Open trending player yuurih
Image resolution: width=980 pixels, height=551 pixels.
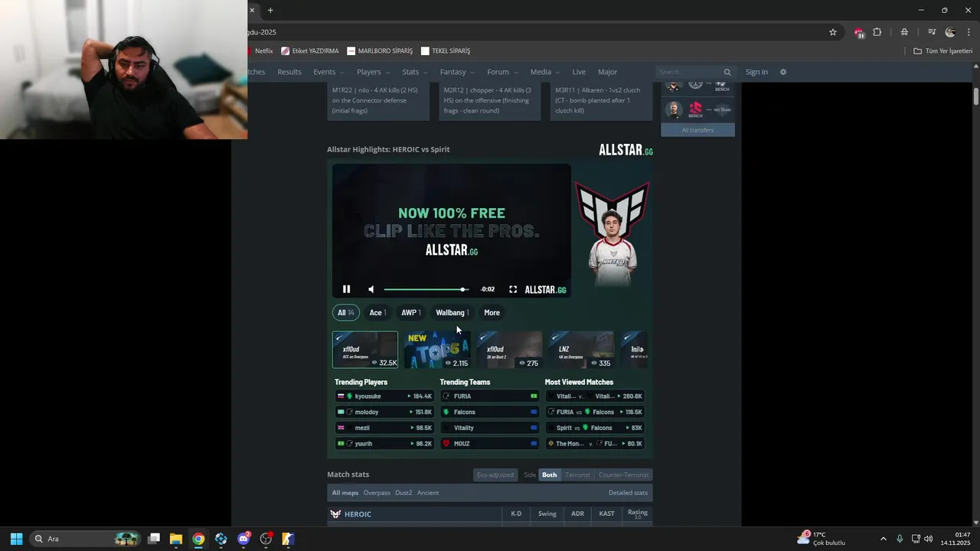pos(384,443)
